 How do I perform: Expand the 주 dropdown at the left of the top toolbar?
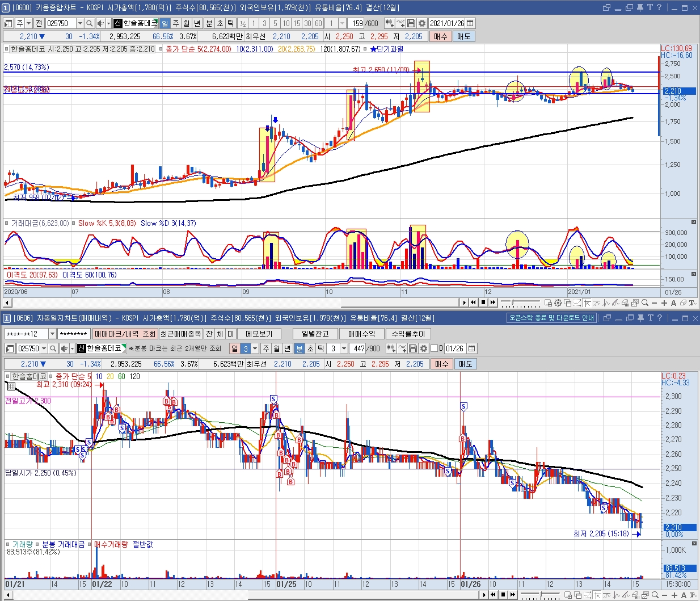point(29,23)
